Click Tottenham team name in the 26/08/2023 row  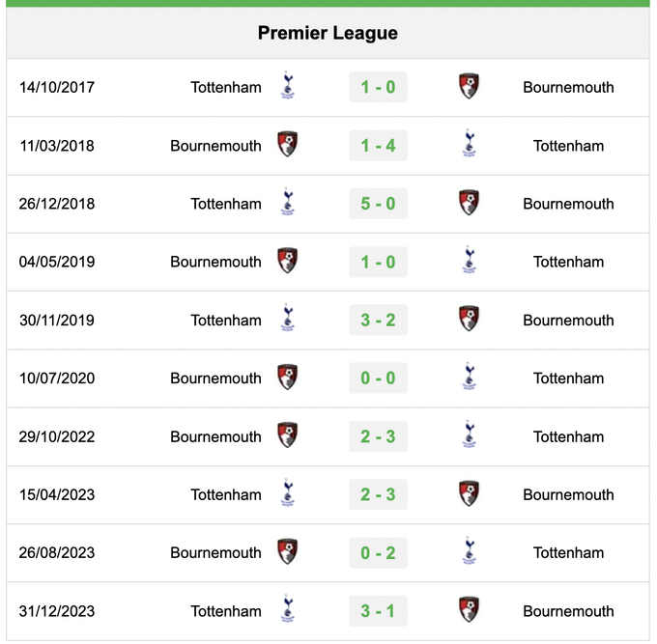point(568,552)
